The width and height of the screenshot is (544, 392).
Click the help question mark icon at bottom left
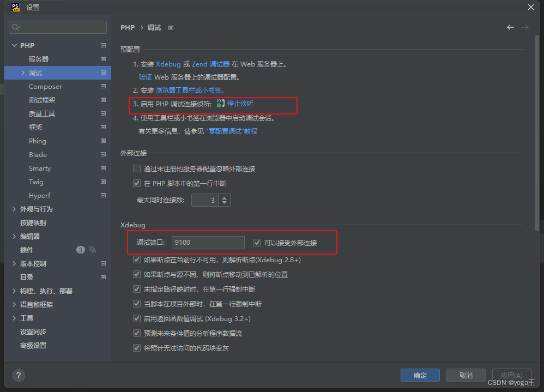[18, 375]
